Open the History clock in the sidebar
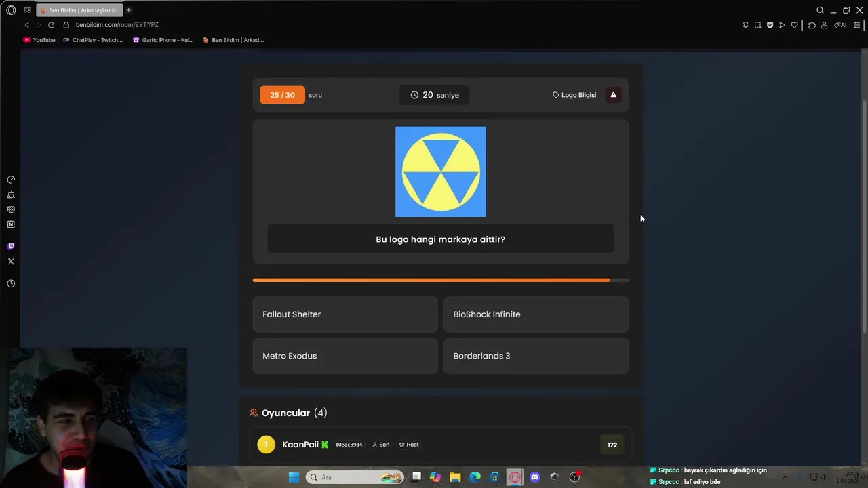 click(11, 283)
